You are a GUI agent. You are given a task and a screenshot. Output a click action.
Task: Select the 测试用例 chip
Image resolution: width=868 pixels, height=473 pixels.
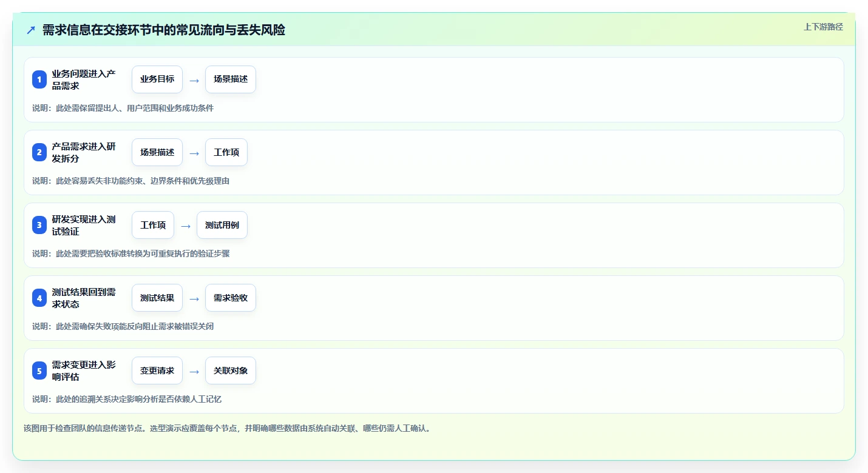(222, 225)
